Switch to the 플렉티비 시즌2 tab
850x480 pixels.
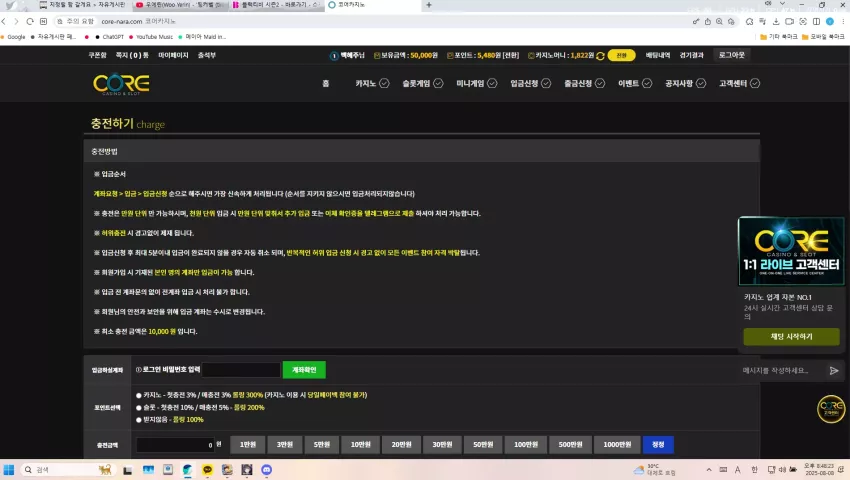(276, 5)
